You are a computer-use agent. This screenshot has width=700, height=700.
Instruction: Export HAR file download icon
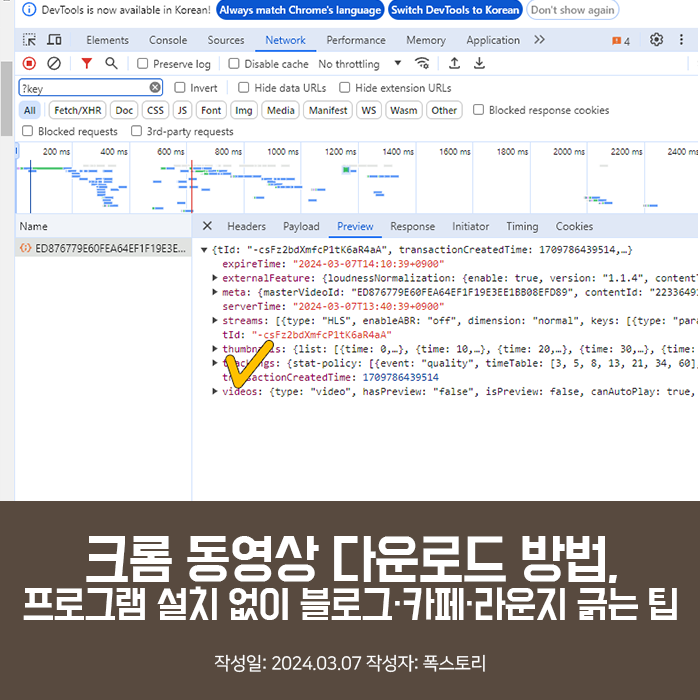tap(479, 64)
